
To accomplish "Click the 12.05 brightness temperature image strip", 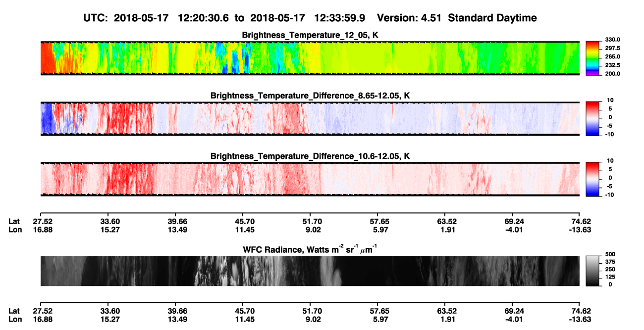I will (310, 58).
